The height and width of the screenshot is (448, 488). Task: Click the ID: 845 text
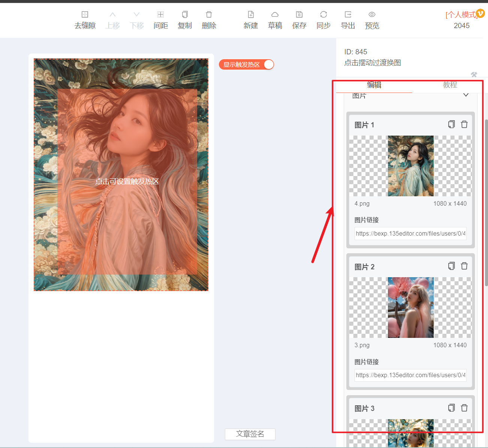[x=356, y=52]
